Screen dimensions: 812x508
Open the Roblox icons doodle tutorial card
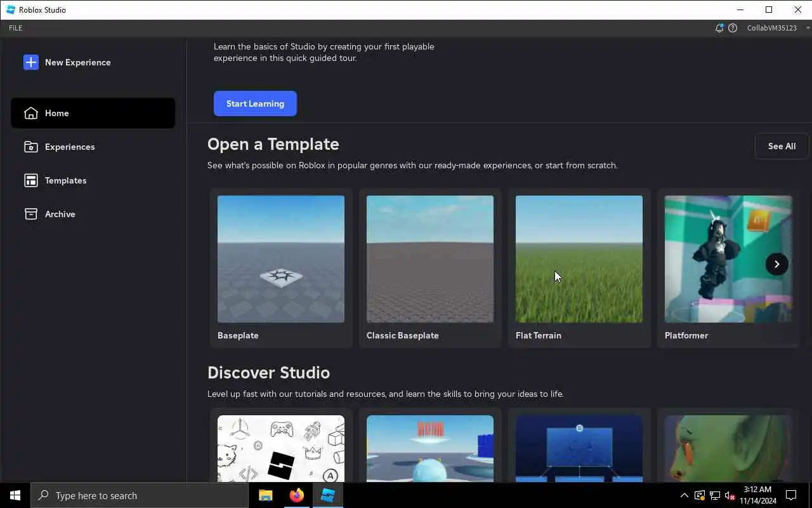click(281, 448)
